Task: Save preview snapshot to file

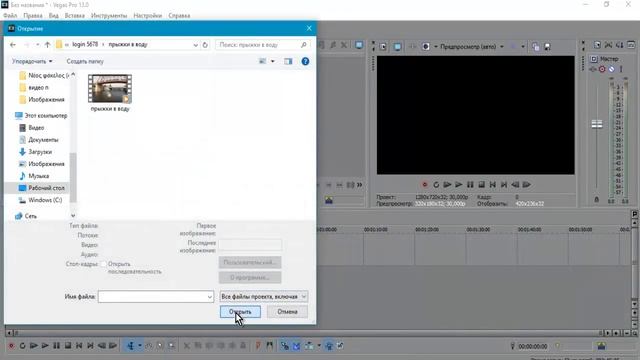Action: pos(547,47)
